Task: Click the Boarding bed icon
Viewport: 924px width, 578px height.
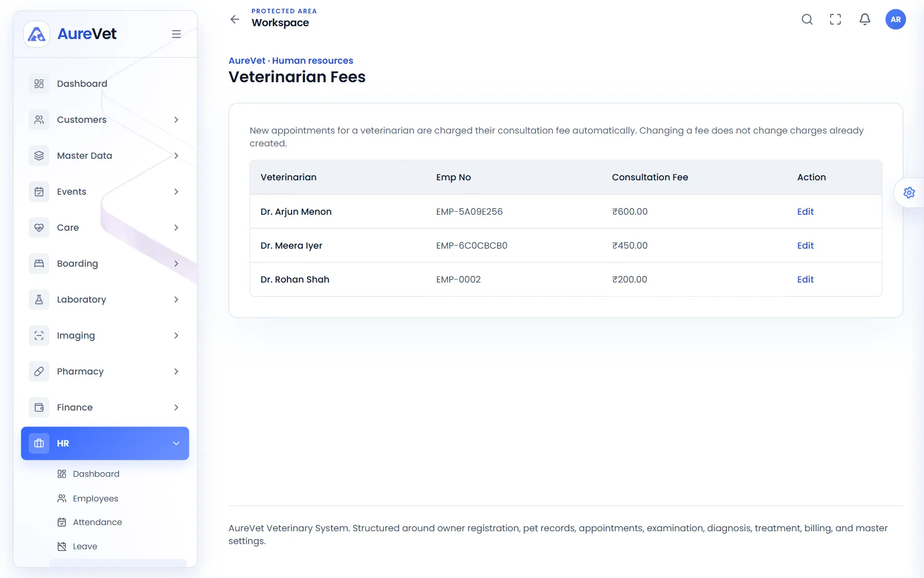Action: (39, 264)
